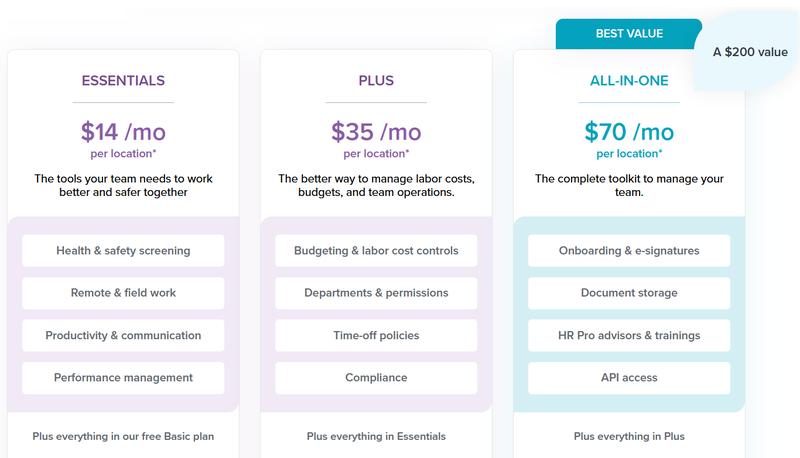Click the A $200 value badge
The image size is (800, 458).
click(749, 52)
